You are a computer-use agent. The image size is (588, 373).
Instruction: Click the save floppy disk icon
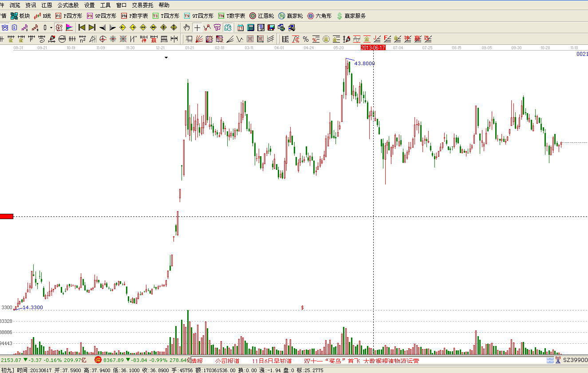(x=271, y=27)
